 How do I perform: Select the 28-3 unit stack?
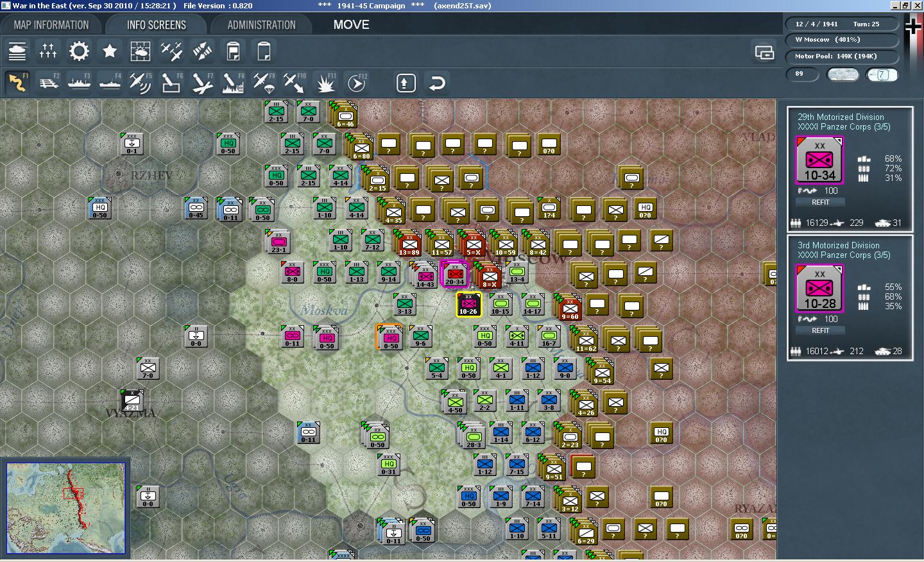473,435
